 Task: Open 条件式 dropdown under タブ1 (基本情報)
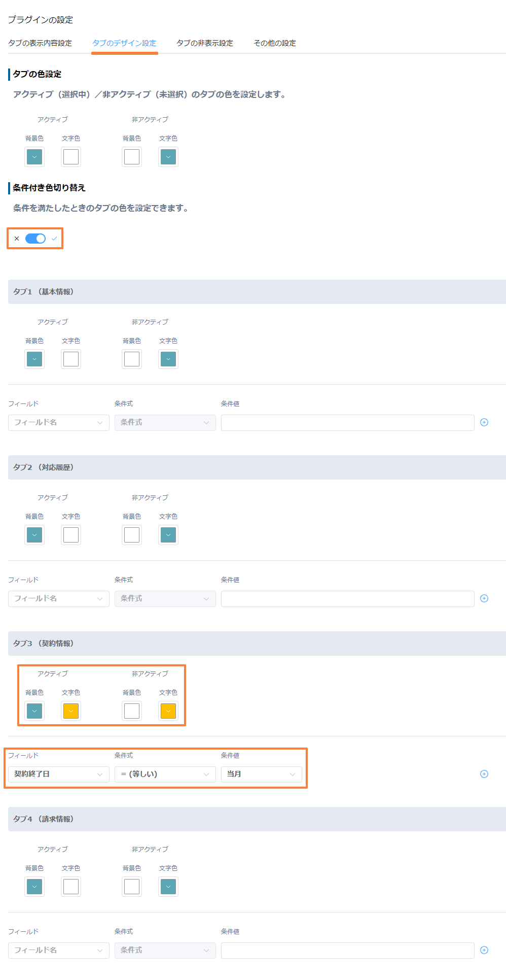click(x=165, y=423)
